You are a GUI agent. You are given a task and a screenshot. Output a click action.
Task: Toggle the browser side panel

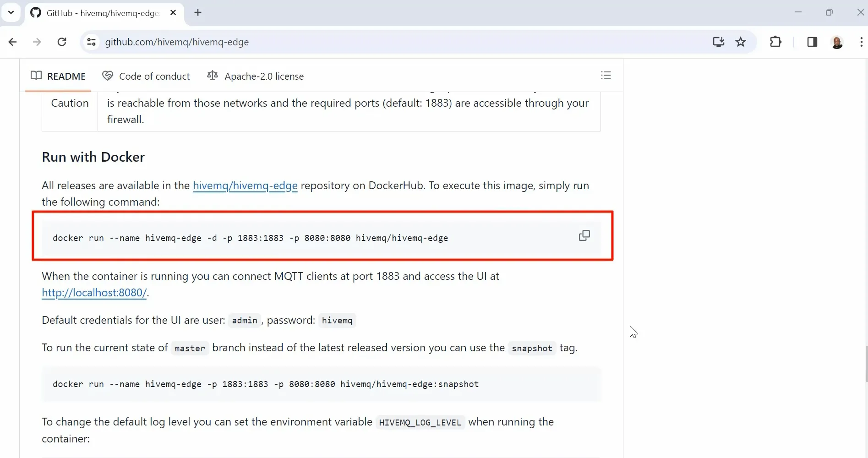tap(812, 42)
